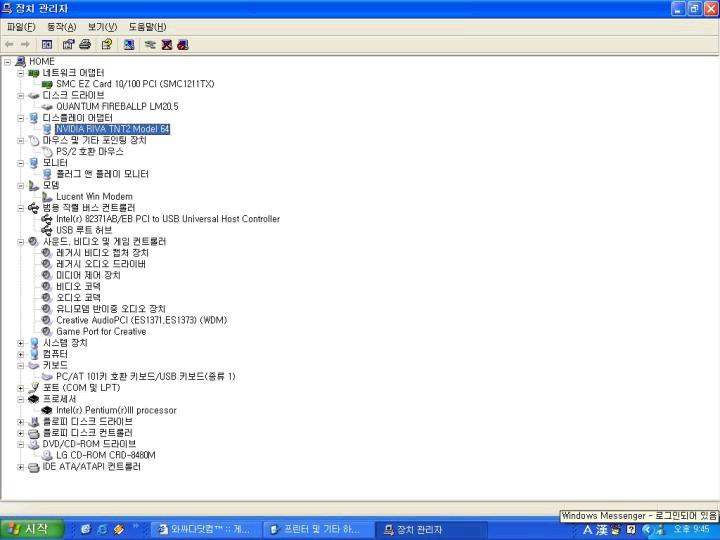Screen dimensions: 720x540
Task: Select the 마우스 및 기타 포인팅 장치 category label
Action: tap(95, 140)
